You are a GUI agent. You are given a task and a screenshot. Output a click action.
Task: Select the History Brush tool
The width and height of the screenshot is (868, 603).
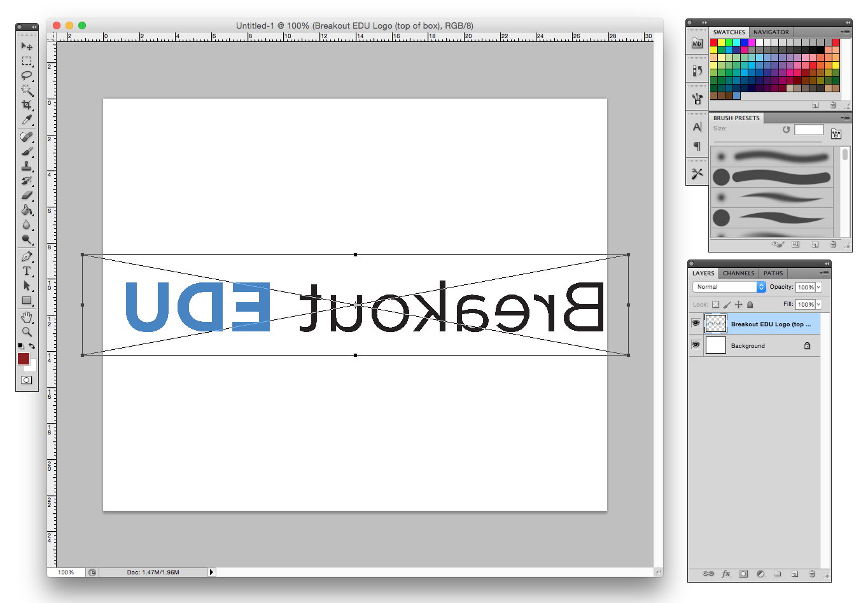[26, 181]
